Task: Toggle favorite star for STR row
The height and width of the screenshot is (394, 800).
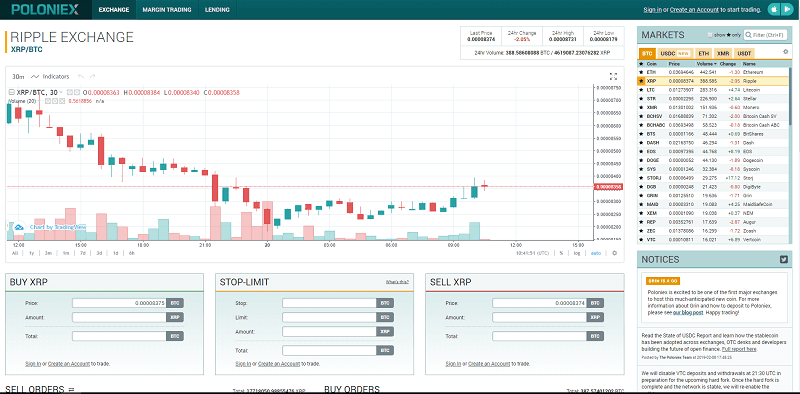Action: click(x=641, y=98)
